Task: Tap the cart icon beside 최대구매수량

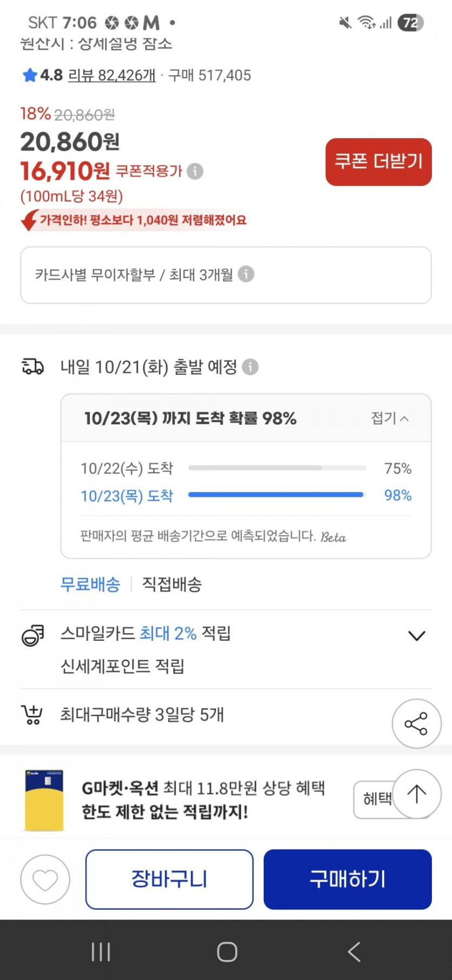Action: [x=32, y=715]
